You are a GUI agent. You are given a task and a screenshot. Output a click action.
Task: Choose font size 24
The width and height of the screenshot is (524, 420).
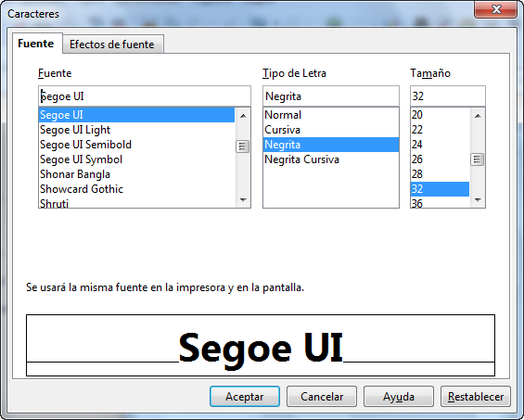pos(440,145)
